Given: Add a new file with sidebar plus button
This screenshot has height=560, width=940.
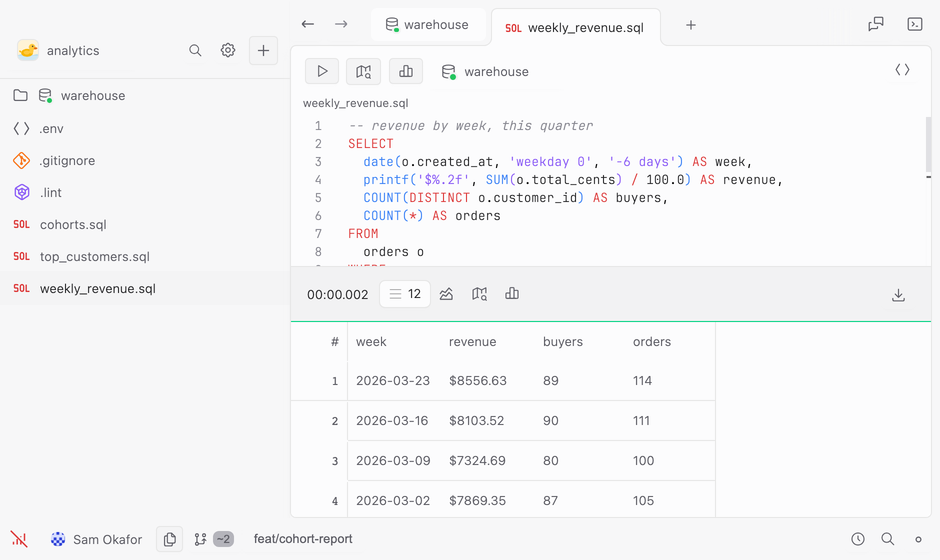Looking at the screenshot, I should [263, 50].
